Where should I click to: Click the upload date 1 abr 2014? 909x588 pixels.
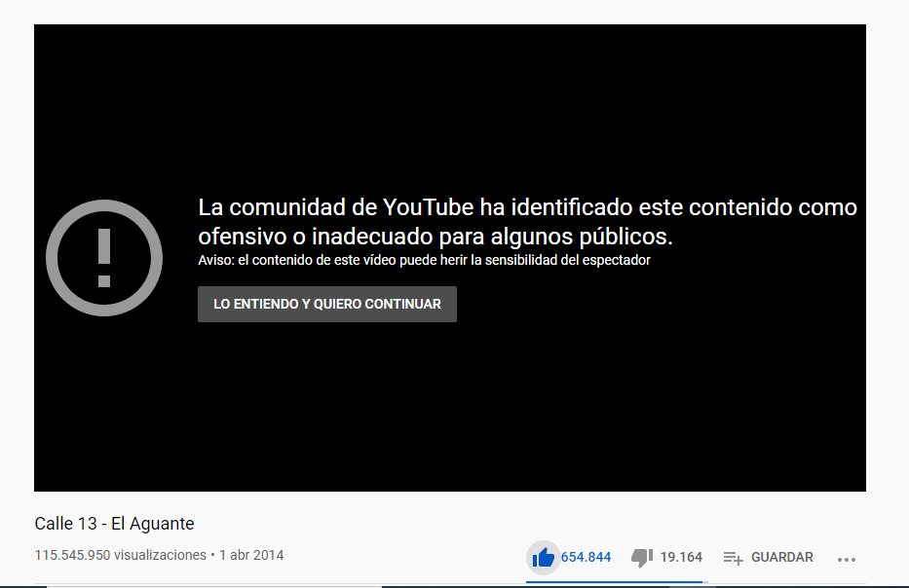251,555
